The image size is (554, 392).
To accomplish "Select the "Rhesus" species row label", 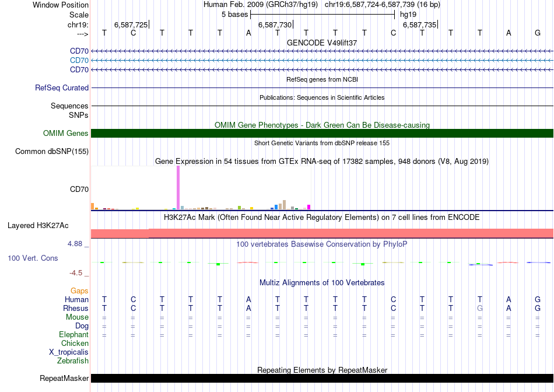I will [x=76, y=308].
